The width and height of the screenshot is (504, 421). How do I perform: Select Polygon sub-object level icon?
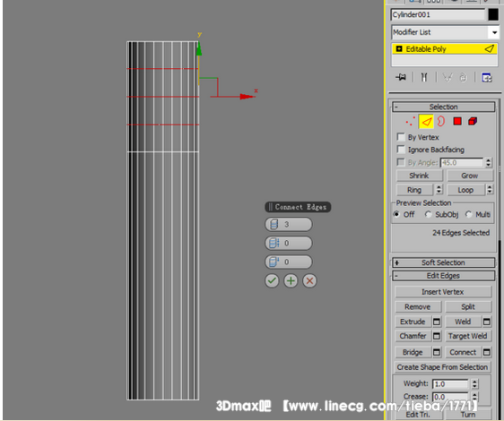[457, 122]
